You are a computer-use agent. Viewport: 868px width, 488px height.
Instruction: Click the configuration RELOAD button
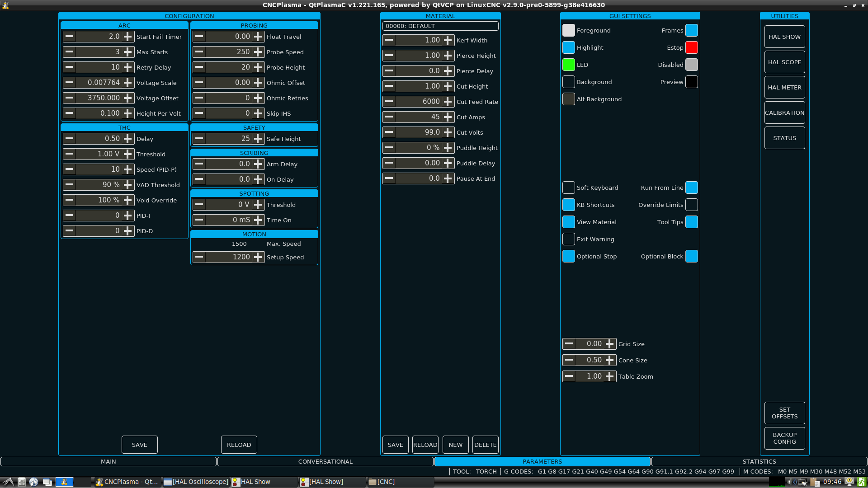click(x=239, y=445)
